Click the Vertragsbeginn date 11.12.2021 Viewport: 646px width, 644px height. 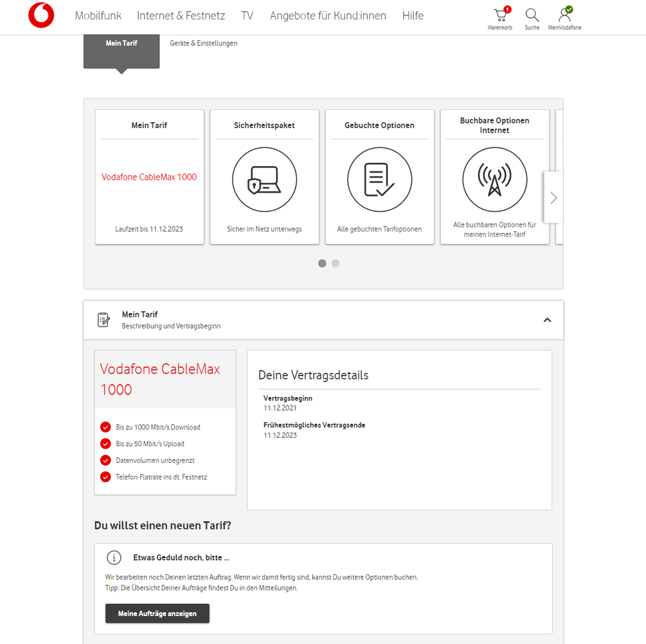click(x=280, y=408)
